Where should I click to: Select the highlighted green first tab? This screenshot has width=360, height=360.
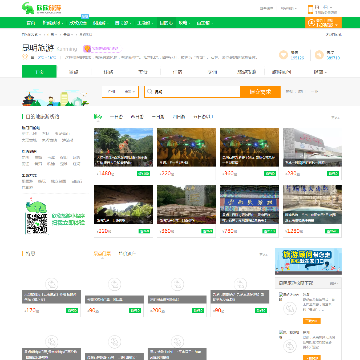(x=39, y=71)
